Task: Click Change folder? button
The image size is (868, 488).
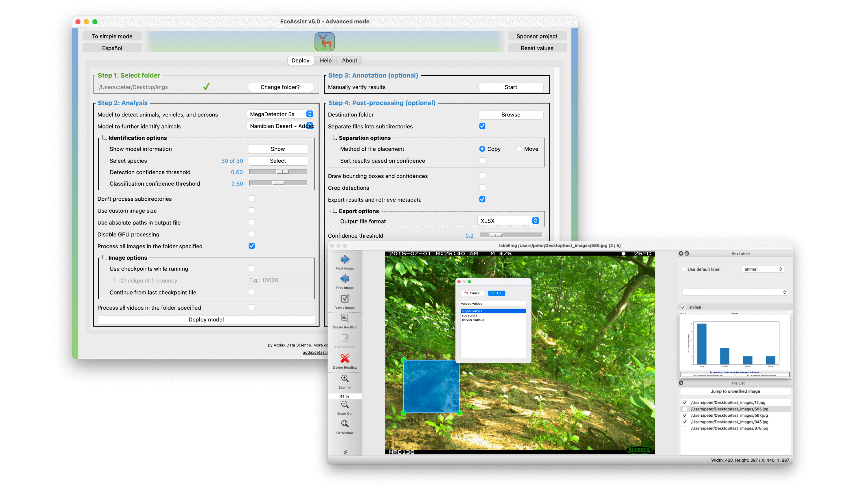Action: tap(280, 87)
